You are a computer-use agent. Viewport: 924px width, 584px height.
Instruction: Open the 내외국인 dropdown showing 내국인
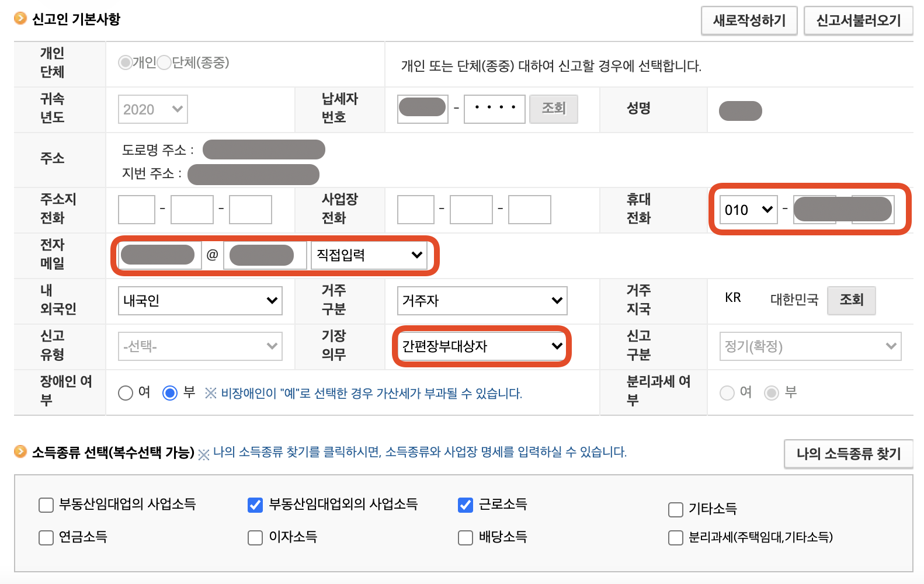coord(200,300)
